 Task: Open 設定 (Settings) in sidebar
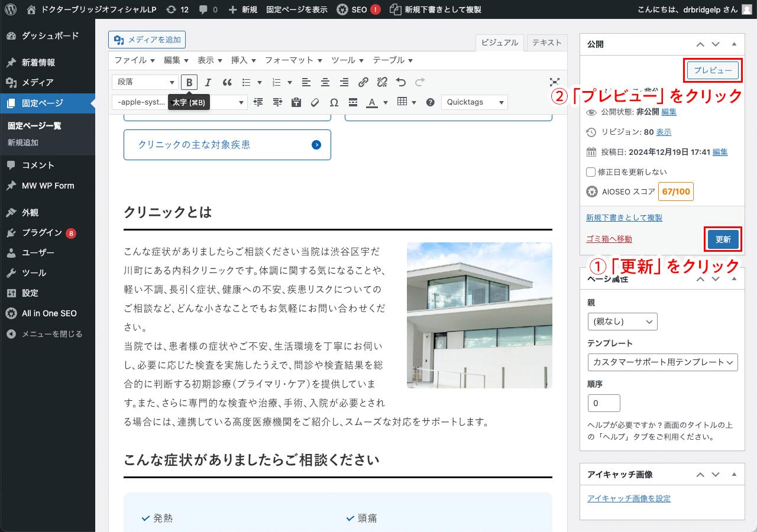(x=47, y=293)
